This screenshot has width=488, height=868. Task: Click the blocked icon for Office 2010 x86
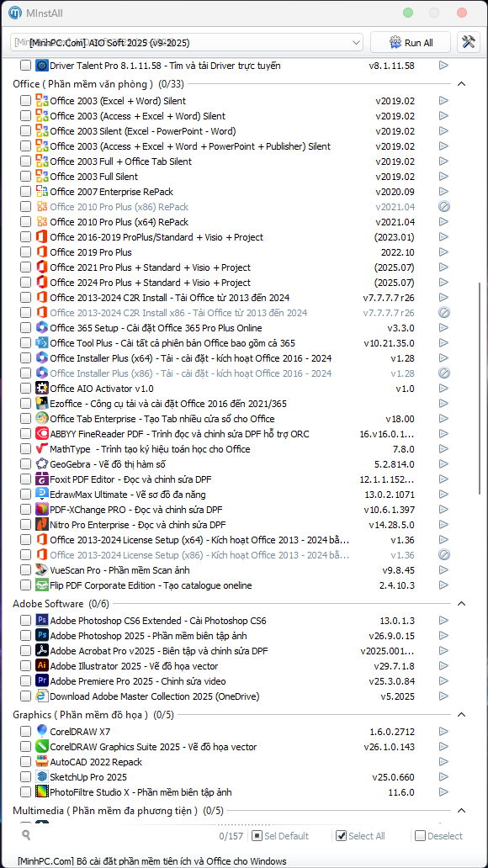coord(443,206)
